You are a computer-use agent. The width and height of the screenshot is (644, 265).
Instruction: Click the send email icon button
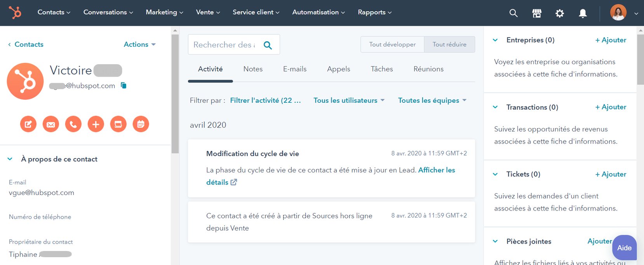pyautogui.click(x=51, y=124)
